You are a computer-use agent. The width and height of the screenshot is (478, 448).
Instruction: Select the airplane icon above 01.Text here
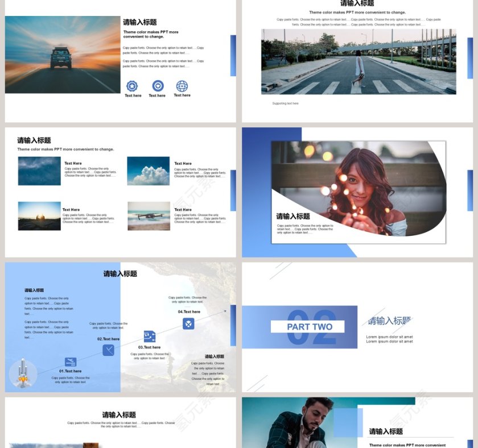click(71, 362)
